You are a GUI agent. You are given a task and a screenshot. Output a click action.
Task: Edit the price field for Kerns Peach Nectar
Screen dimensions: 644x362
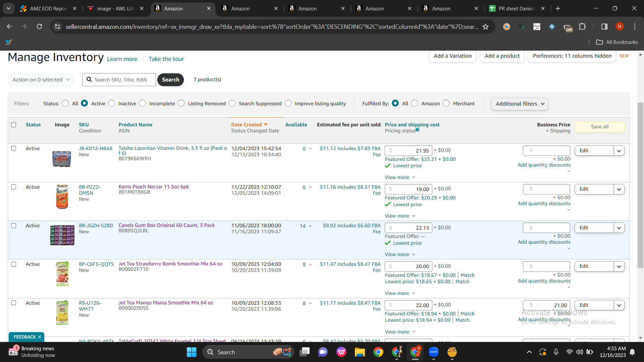coord(409,189)
